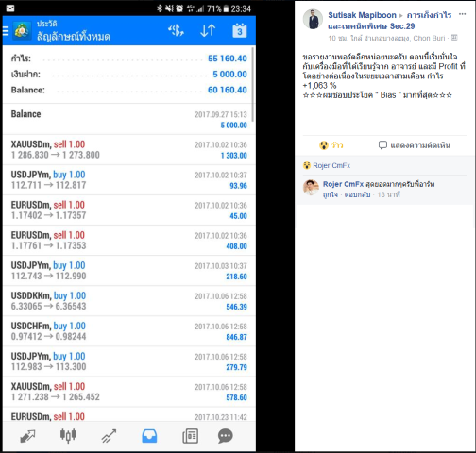The height and width of the screenshot is (453, 476).
Task: Switch to the candlestick Chart tab
Action: (68, 436)
